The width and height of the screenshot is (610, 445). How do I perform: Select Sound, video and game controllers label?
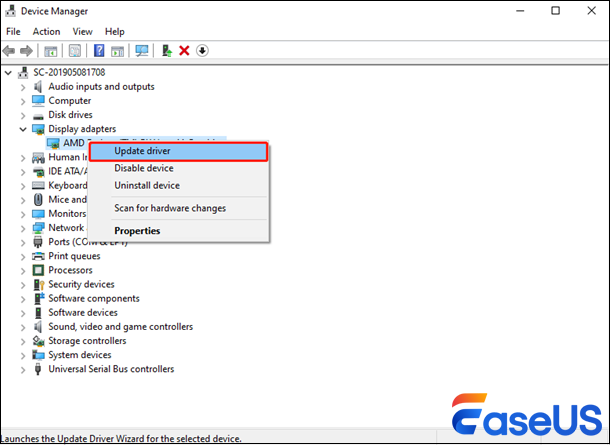pos(121,327)
